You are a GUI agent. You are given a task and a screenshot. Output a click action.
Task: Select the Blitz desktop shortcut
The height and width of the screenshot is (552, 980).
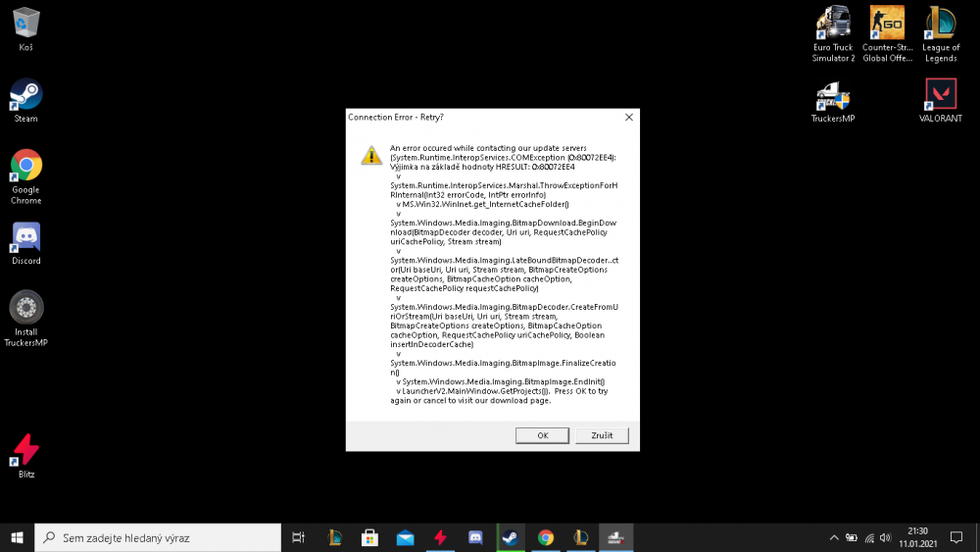25,456
